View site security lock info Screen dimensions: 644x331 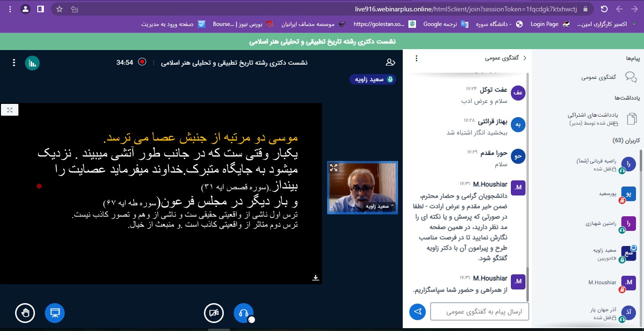[x=585, y=9]
